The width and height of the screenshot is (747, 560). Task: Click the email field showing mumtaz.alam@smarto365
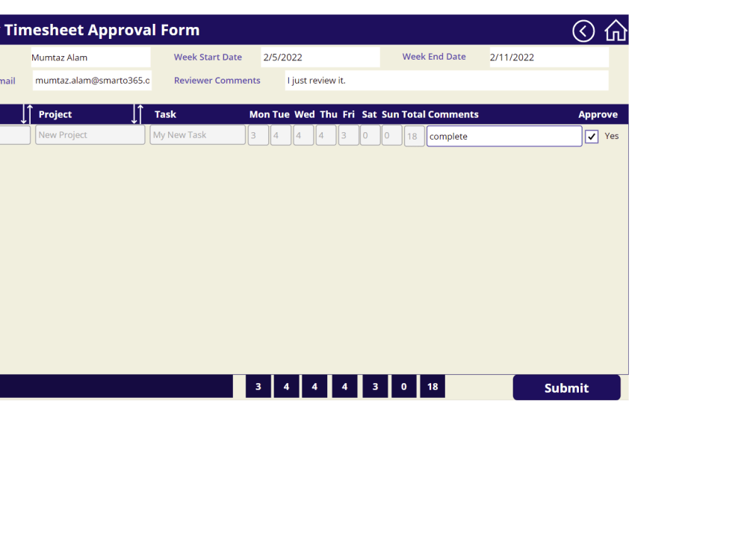point(91,80)
